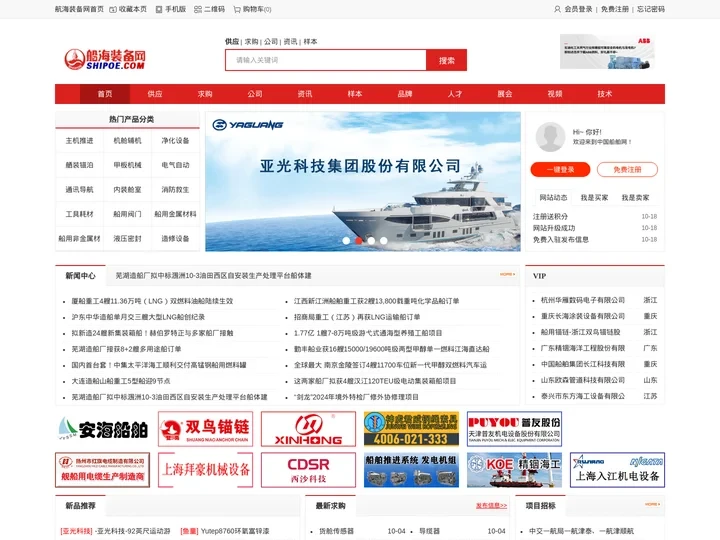This screenshot has height=540, width=720.
Task: Open 技术 in the navigation bar
Action: point(605,94)
